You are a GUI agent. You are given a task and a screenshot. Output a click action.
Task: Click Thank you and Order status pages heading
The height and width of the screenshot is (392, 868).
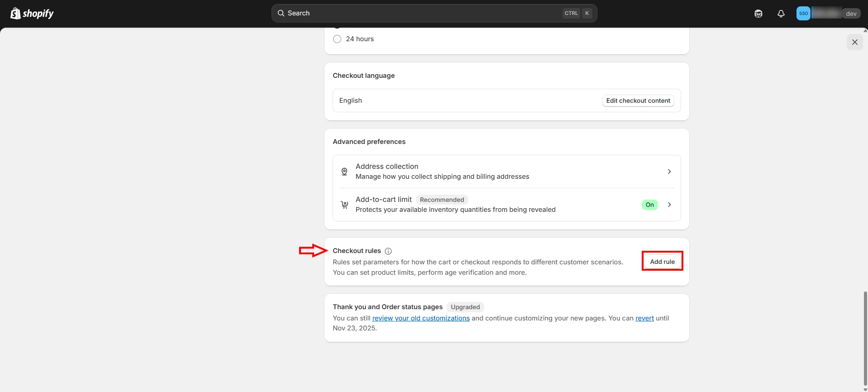click(387, 307)
